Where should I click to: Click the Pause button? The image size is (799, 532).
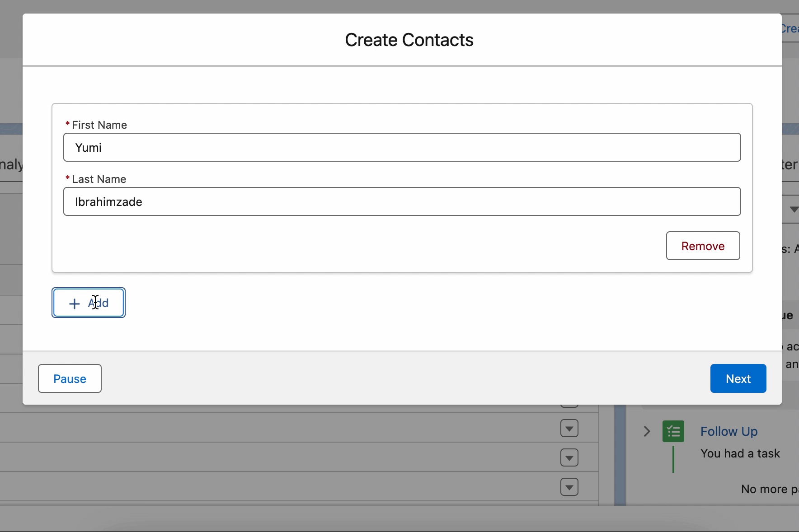pyautogui.click(x=70, y=378)
